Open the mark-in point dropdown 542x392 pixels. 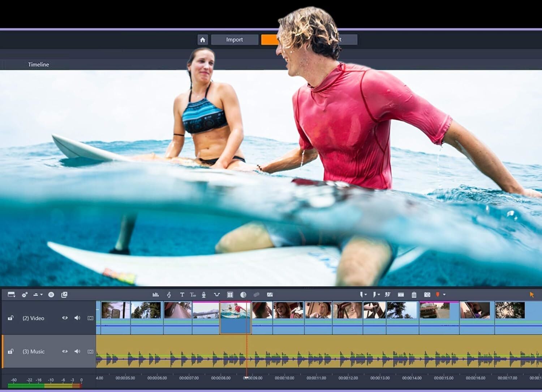pyautogui.click(x=366, y=294)
